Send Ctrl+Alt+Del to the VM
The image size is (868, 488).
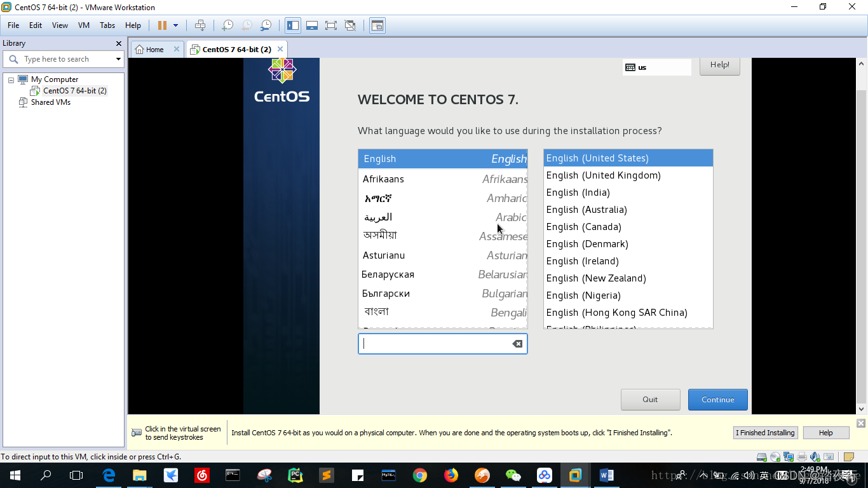[x=200, y=25]
